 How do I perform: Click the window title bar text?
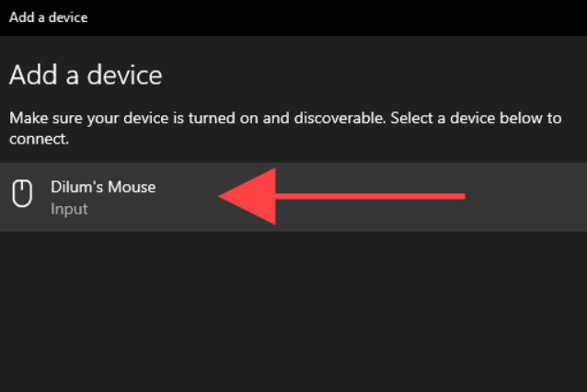pyautogui.click(x=49, y=17)
